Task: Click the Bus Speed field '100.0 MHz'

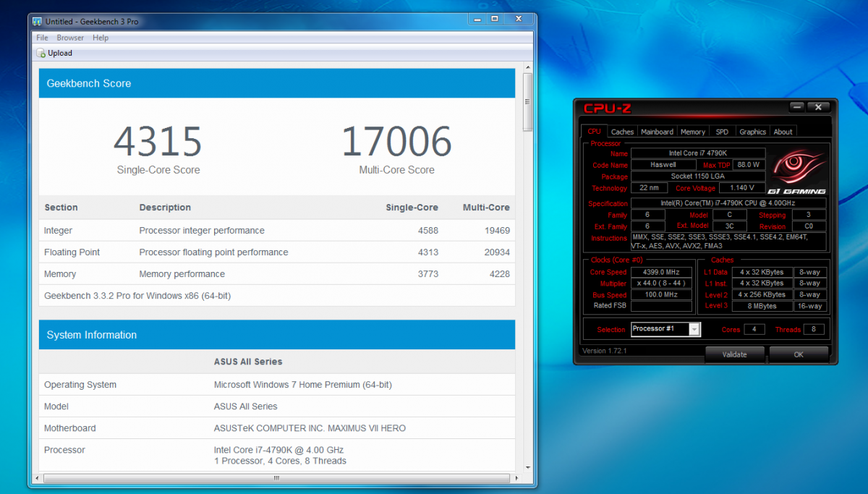Action: click(x=661, y=294)
